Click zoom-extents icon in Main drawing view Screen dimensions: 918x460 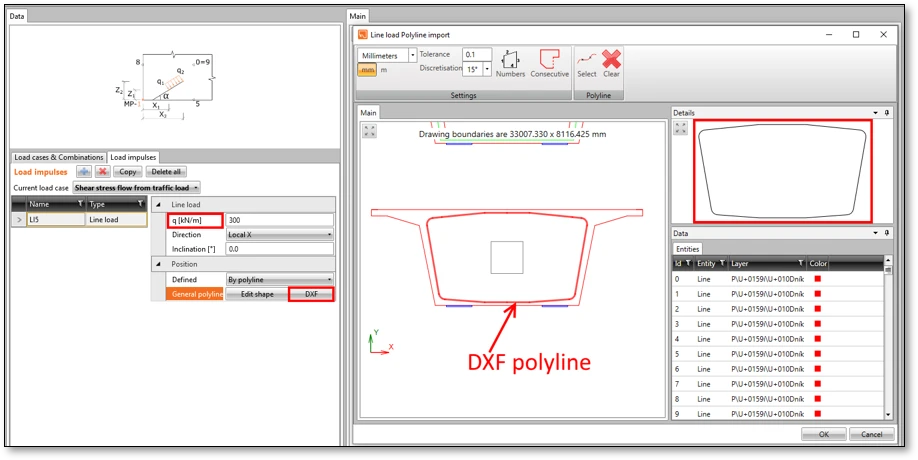coord(369,131)
